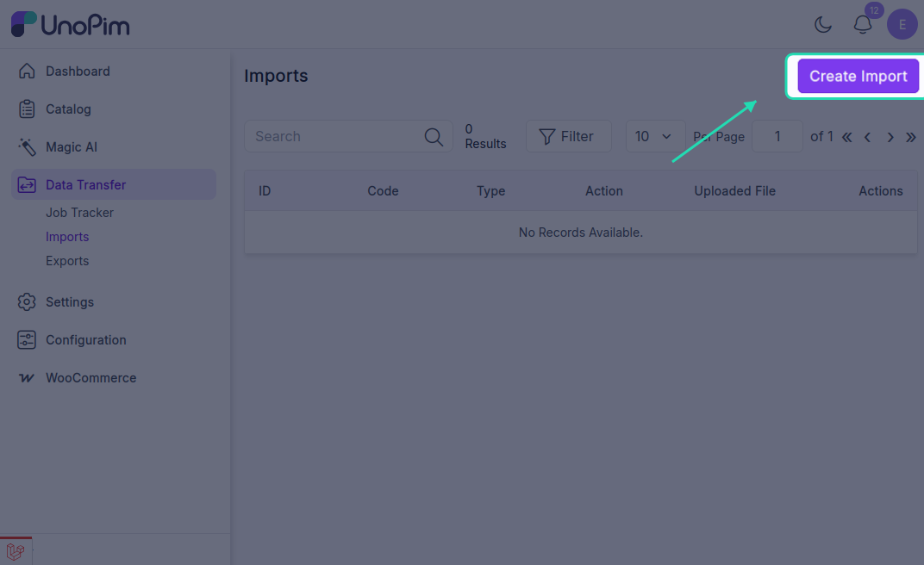Screen dimensions: 924x565
Task: Click the No Records Available text
Action: (x=580, y=233)
